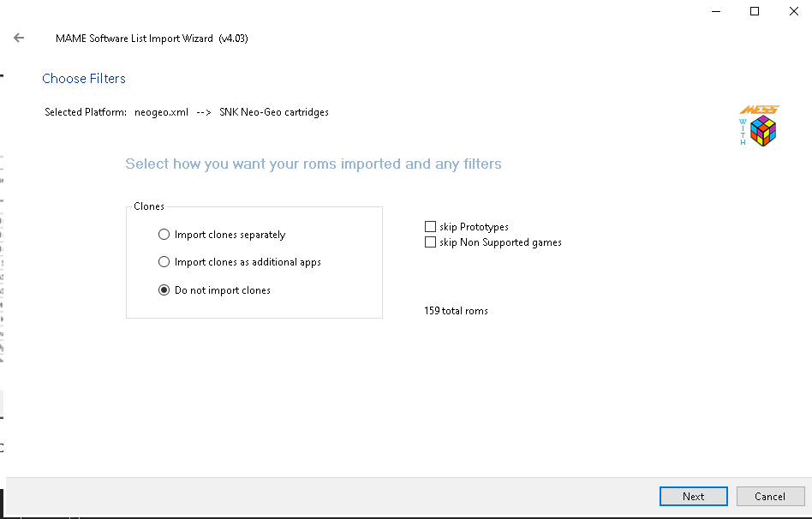Image resolution: width=812 pixels, height=519 pixels.
Task: Click the rom import instruction heading
Action: click(x=313, y=164)
